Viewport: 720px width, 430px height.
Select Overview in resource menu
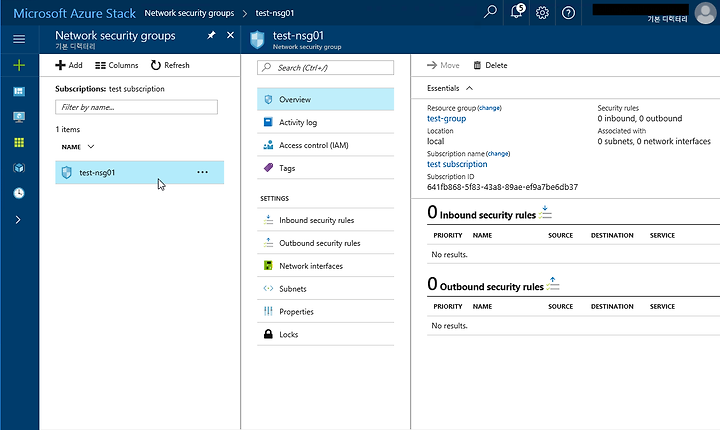[x=326, y=99]
